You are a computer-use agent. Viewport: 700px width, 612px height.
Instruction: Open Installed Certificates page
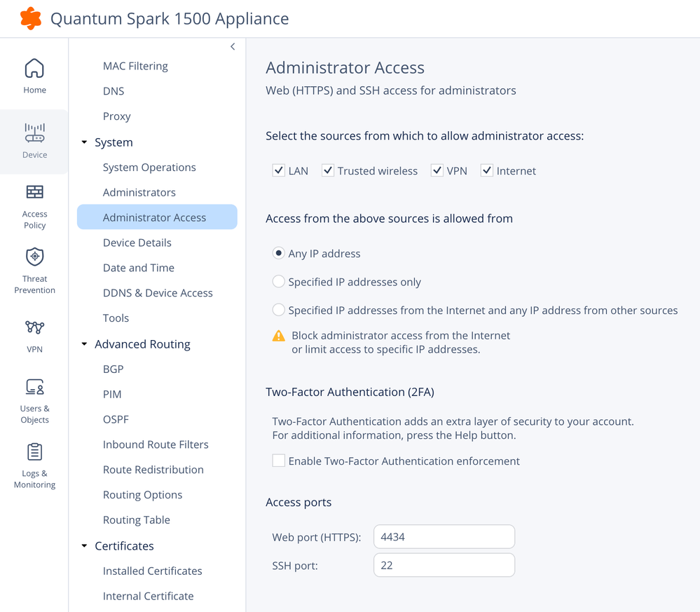tap(152, 571)
